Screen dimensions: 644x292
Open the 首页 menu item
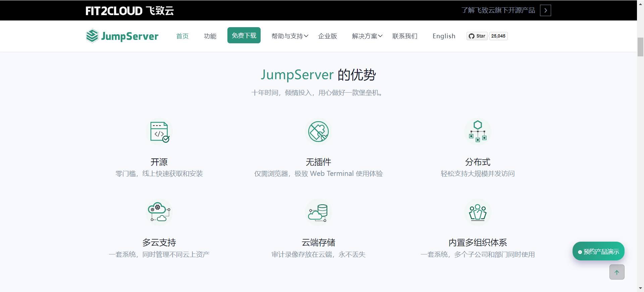coord(182,36)
